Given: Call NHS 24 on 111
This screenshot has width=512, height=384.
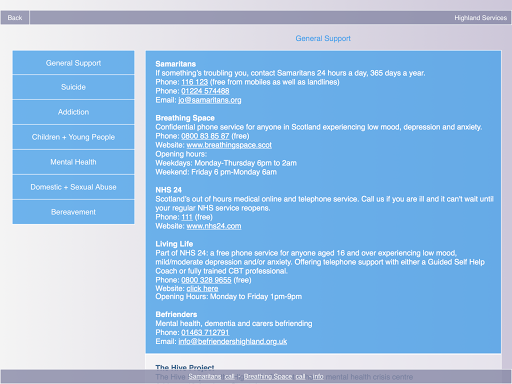Looking at the screenshot, I should point(187,217).
